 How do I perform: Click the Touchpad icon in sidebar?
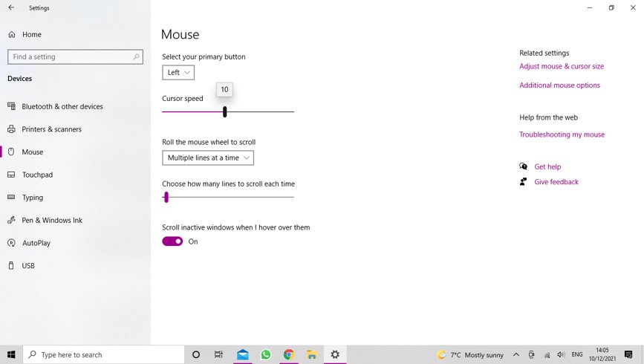pos(11,175)
